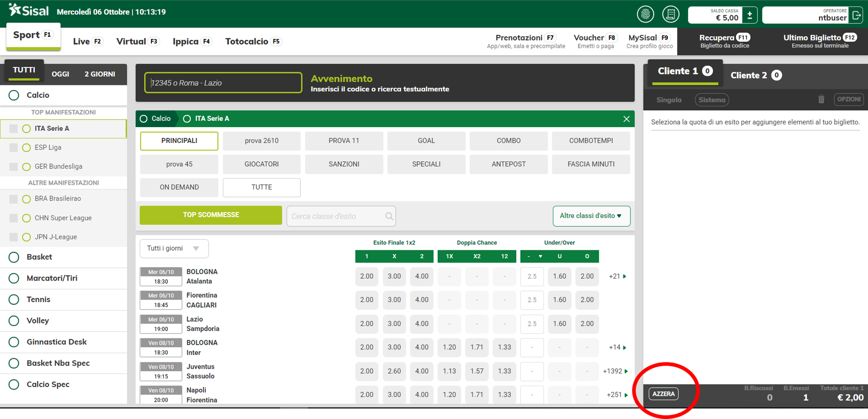
Task: Tick the BRA Brasileirao checkbox
Action: [14, 199]
